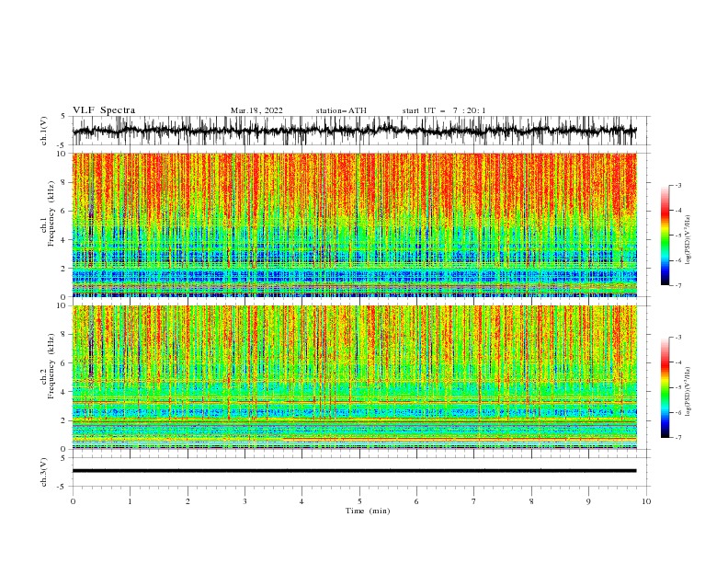
Task: Click the "station=ATH" label
Action: pyautogui.click(x=341, y=110)
